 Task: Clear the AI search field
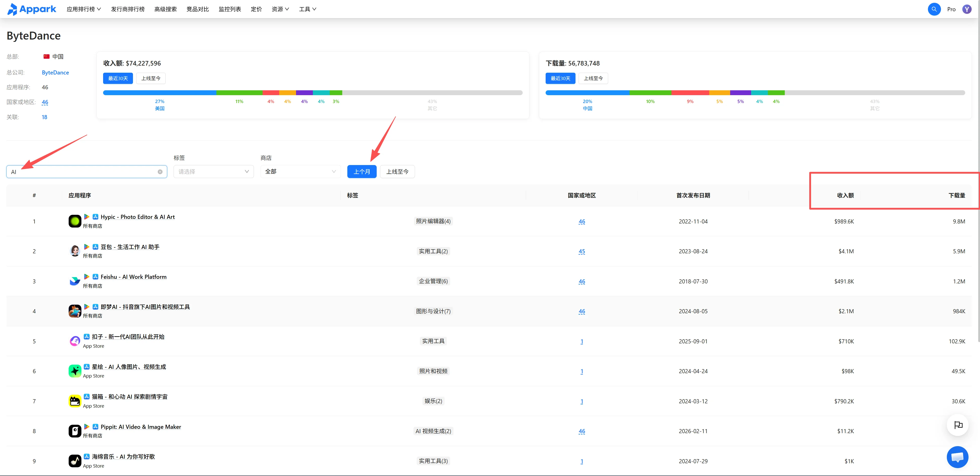click(160, 172)
